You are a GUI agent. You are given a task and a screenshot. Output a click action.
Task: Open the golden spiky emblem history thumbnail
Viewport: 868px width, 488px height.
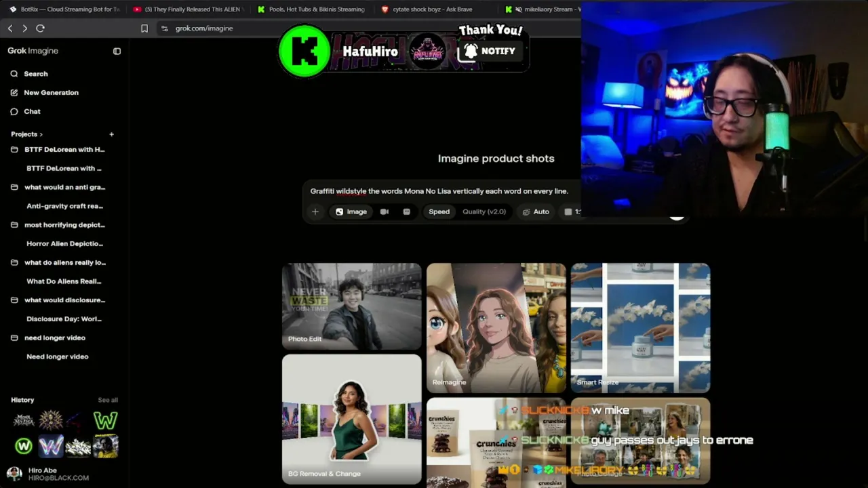pyautogui.click(x=51, y=421)
